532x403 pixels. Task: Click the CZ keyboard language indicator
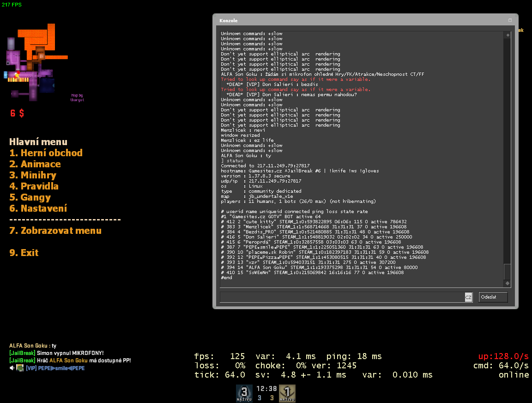click(x=468, y=298)
